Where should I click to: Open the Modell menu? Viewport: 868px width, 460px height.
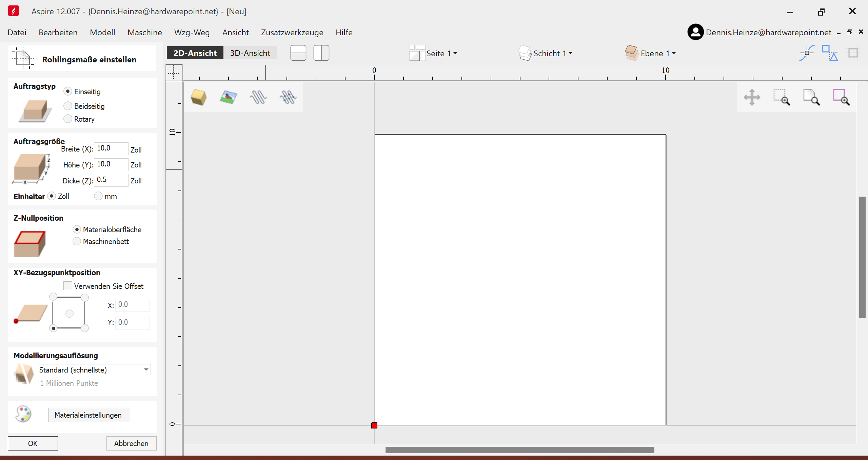(x=102, y=33)
